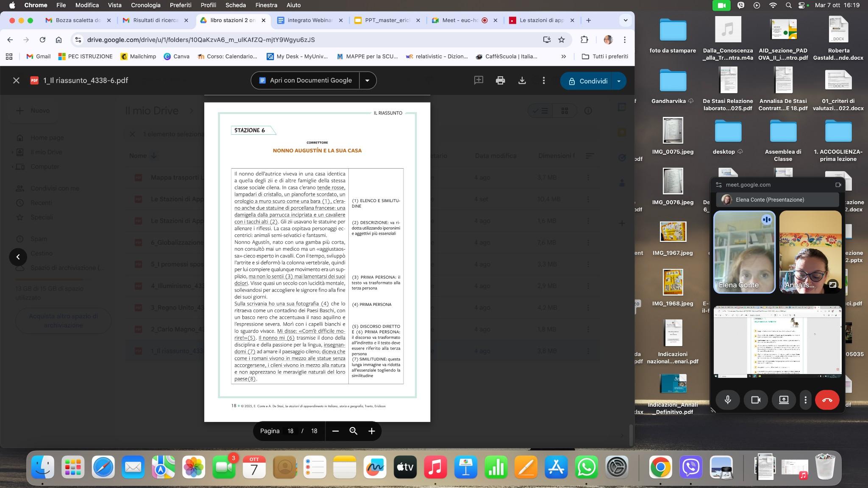Share screen from the Meet mini window

coord(784,400)
